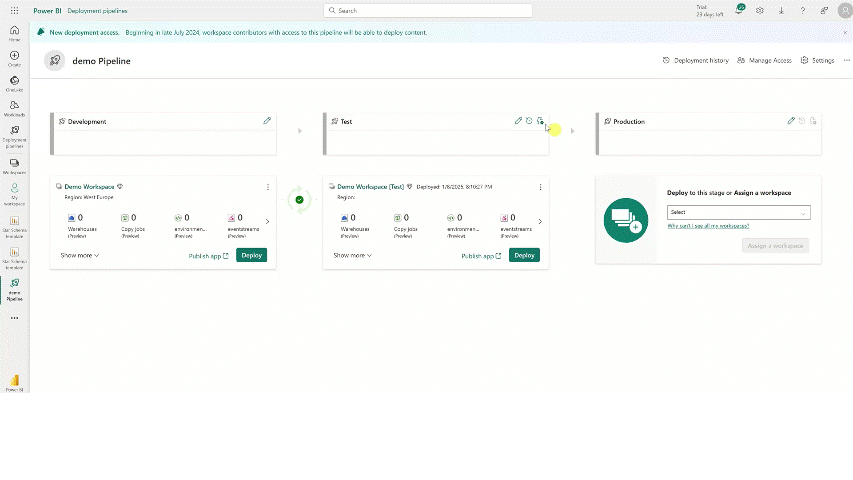The image size is (853, 480).
Task: Click the app launcher waffle icon
Action: (x=14, y=10)
